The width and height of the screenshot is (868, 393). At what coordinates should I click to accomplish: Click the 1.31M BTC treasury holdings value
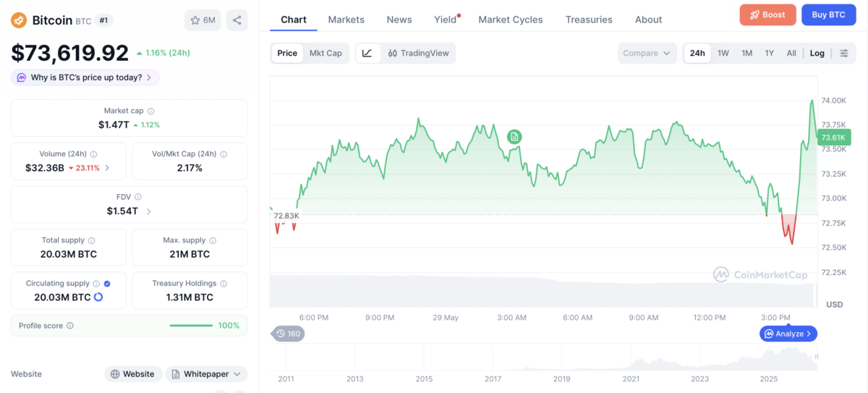(x=190, y=297)
